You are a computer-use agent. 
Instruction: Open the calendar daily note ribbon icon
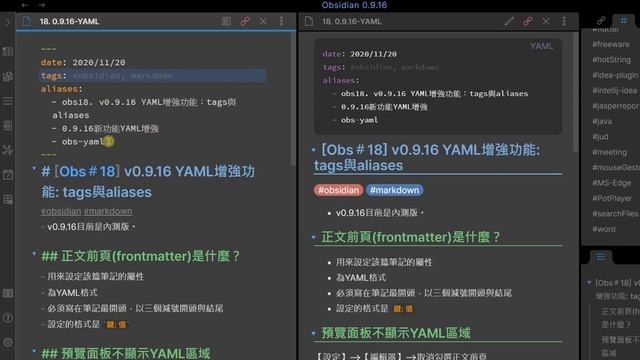click(x=8, y=175)
